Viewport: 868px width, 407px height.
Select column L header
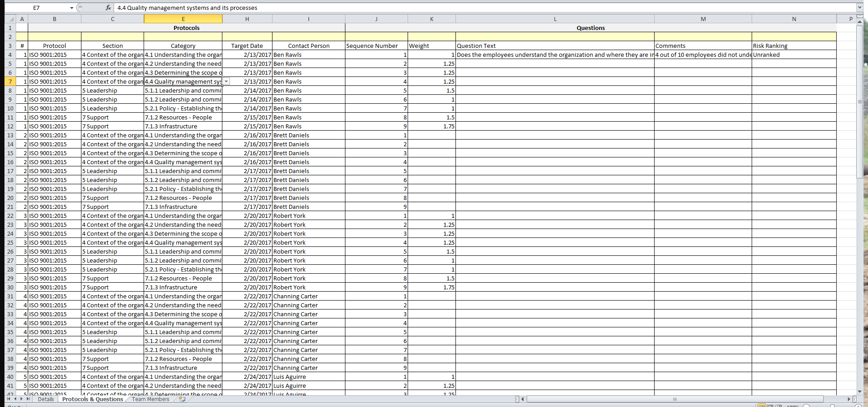(x=555, y=19)
